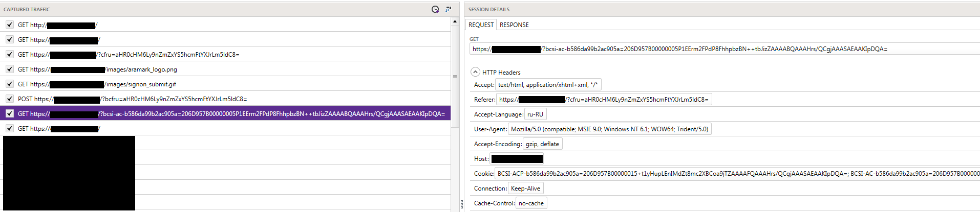Uncheck the first GET http:// session checkbox
This screenshot has height=212, width=980.
(x=10, y=25)
